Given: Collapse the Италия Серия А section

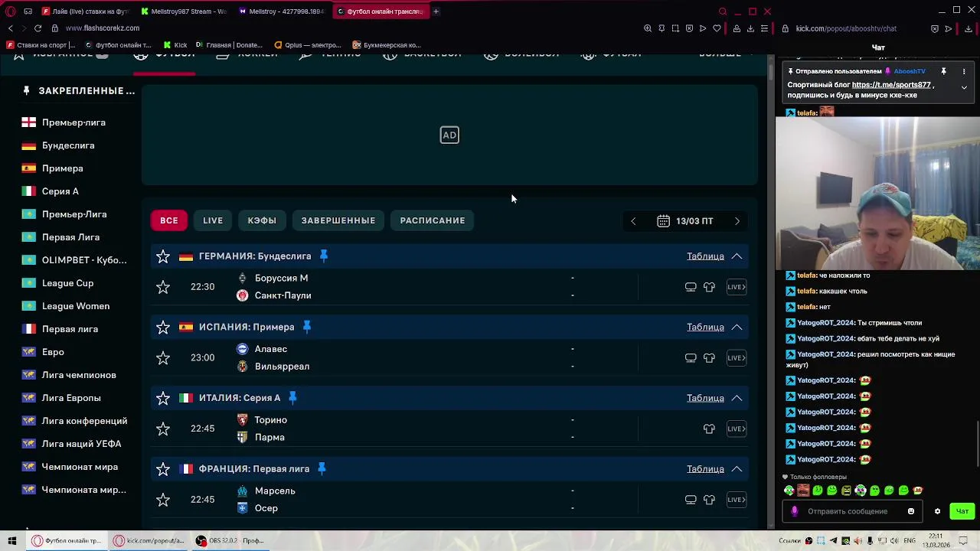Looking at the screenshot, I should (x=737, y=398).
